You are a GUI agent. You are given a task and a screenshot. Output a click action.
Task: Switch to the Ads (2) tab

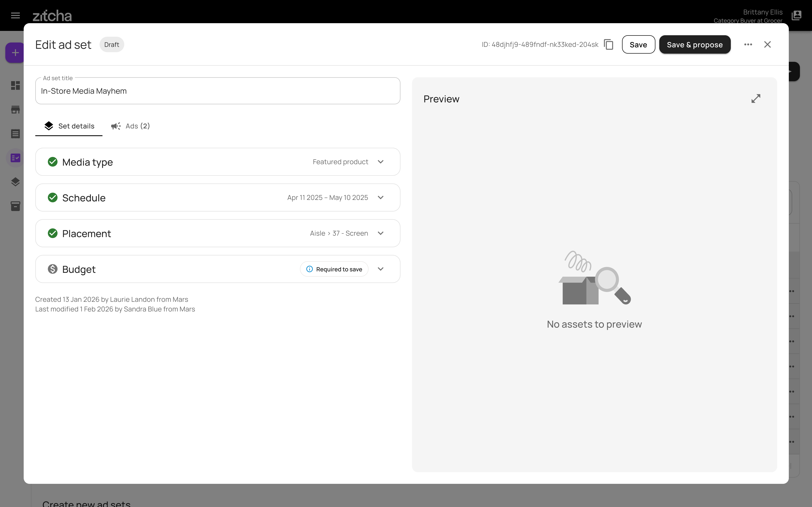coord(130,126)
